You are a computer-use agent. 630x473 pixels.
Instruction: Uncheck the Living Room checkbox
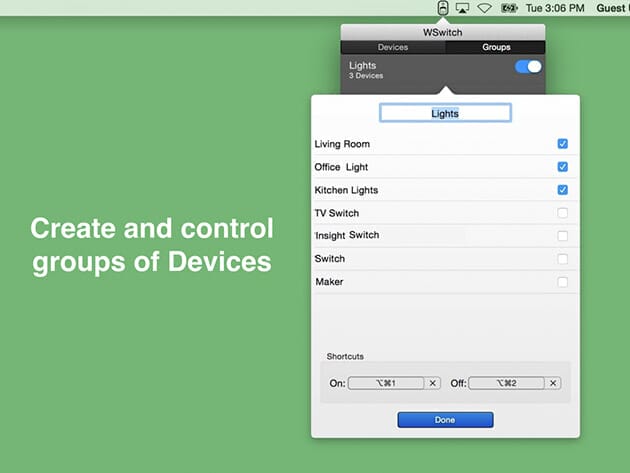click(562, 144)
